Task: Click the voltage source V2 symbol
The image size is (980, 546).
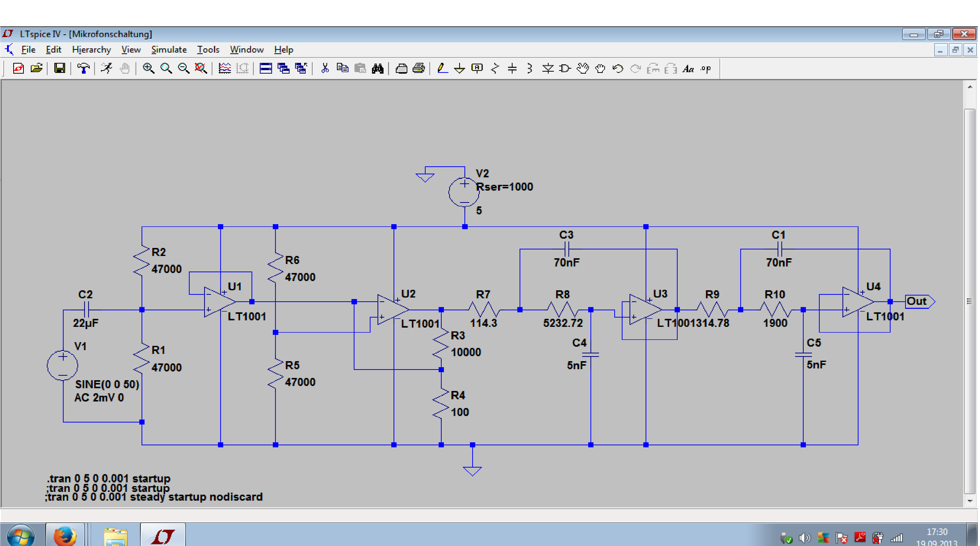Action: click(464, 192)
